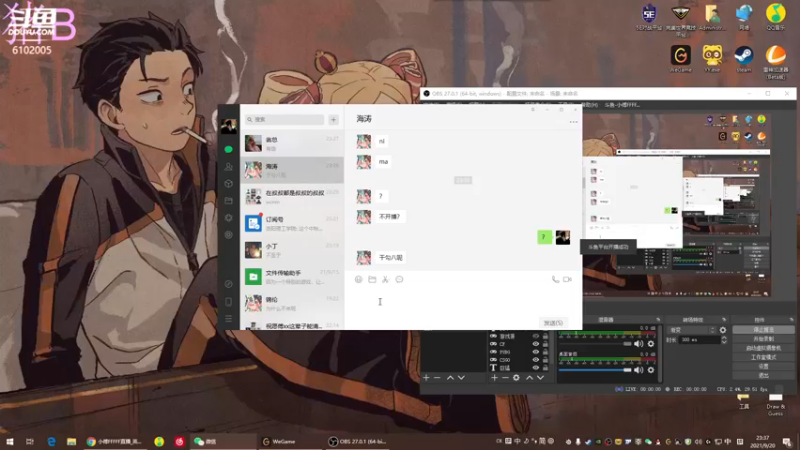
Task: Open settings gear of desktop audio channel
Action: pos(651,370)
